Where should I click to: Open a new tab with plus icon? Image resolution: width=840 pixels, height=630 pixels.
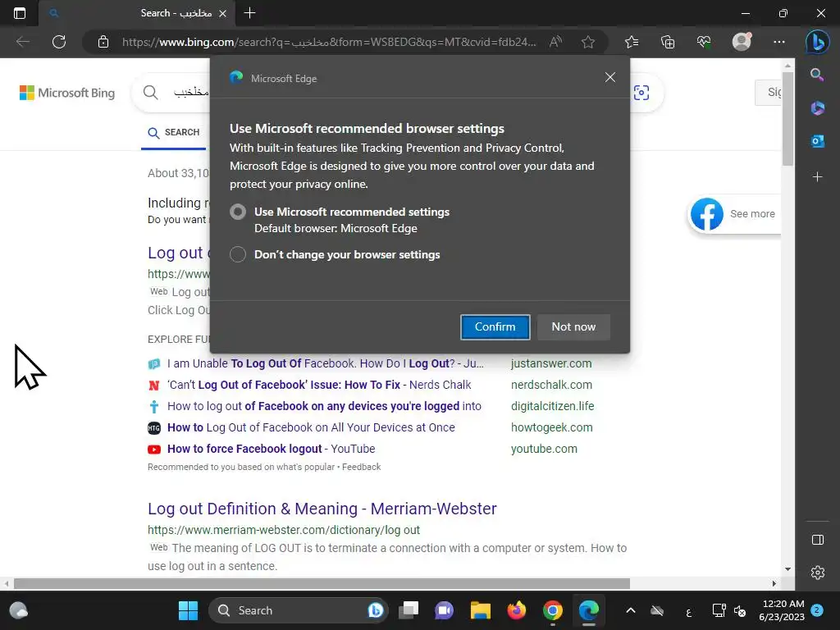[249, 13]
